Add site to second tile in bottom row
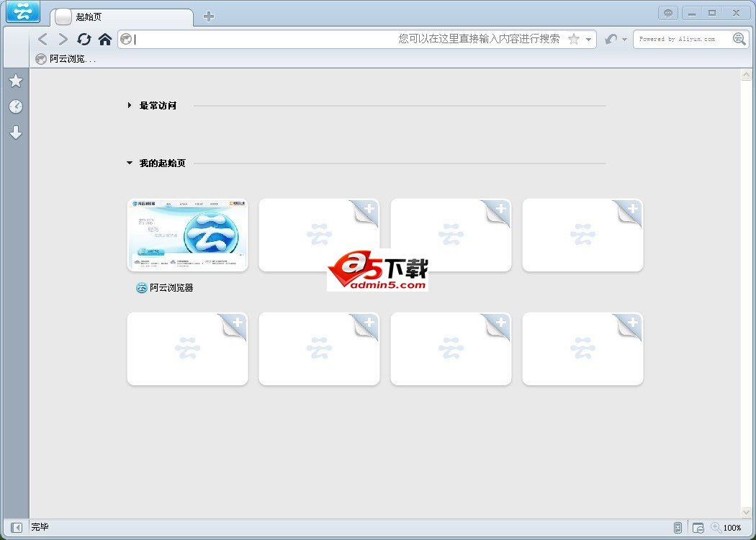The height and width of the screenshot is (540, 756). 319,348
